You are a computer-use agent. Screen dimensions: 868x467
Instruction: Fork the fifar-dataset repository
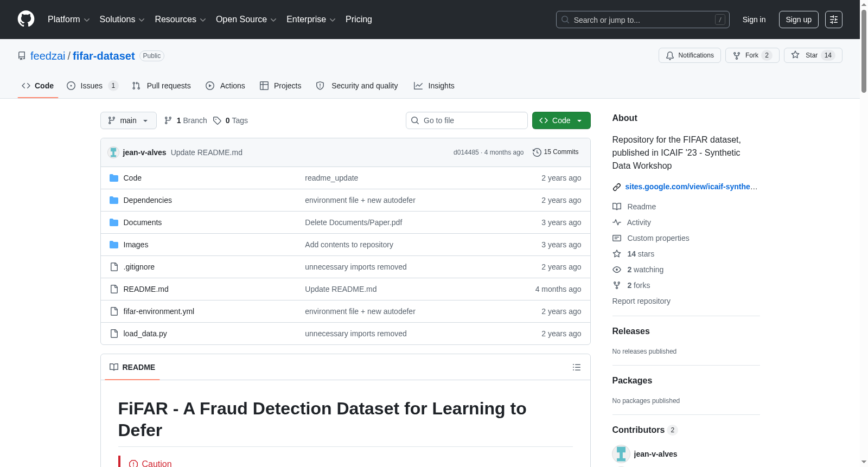[752, 55]
